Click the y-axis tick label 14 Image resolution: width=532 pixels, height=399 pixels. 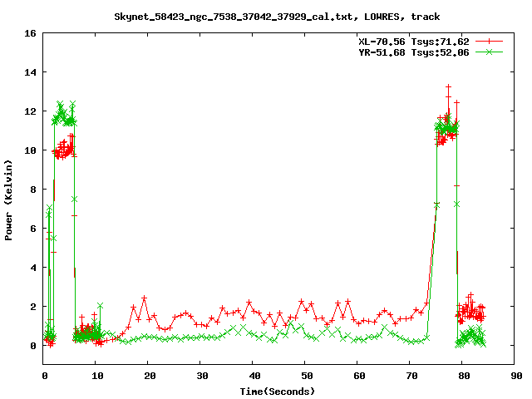(30, 72)
